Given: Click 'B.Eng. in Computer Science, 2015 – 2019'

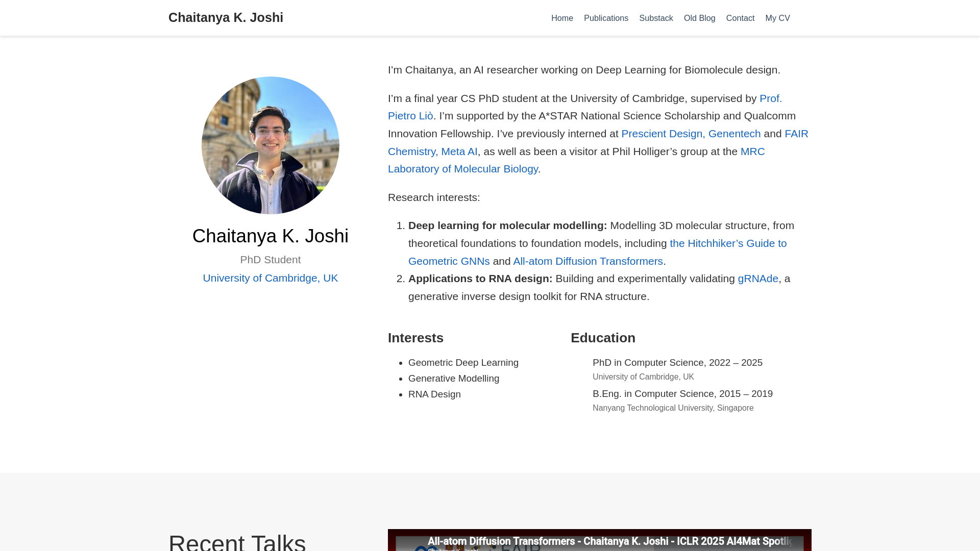Looking at the screenshot, I should tap(682, 394).
